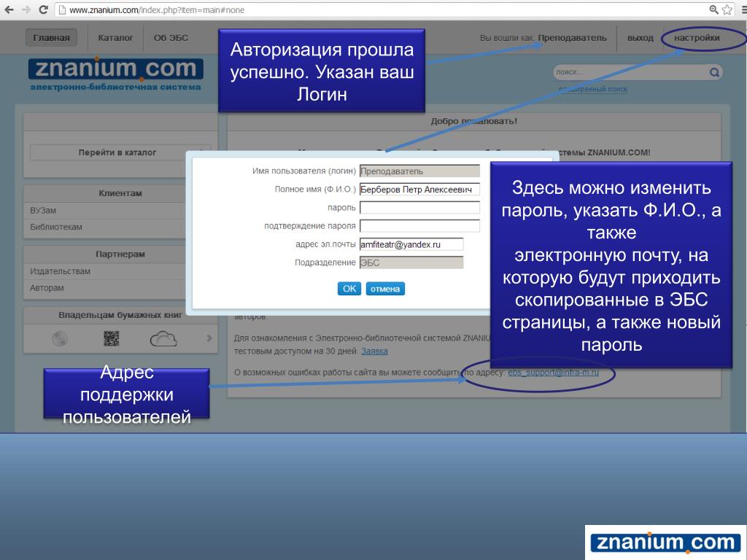Open the Главная tab
747x560 pixels.
[52, 38]
